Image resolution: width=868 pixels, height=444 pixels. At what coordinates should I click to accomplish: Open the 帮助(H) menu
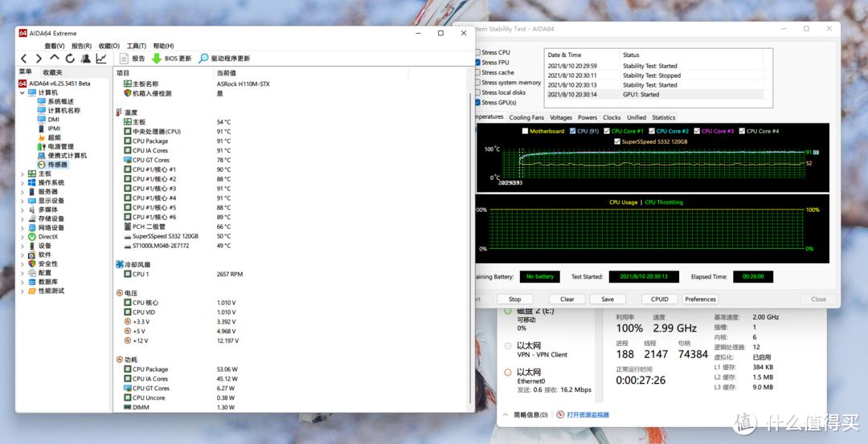click(x=163, y=46)
